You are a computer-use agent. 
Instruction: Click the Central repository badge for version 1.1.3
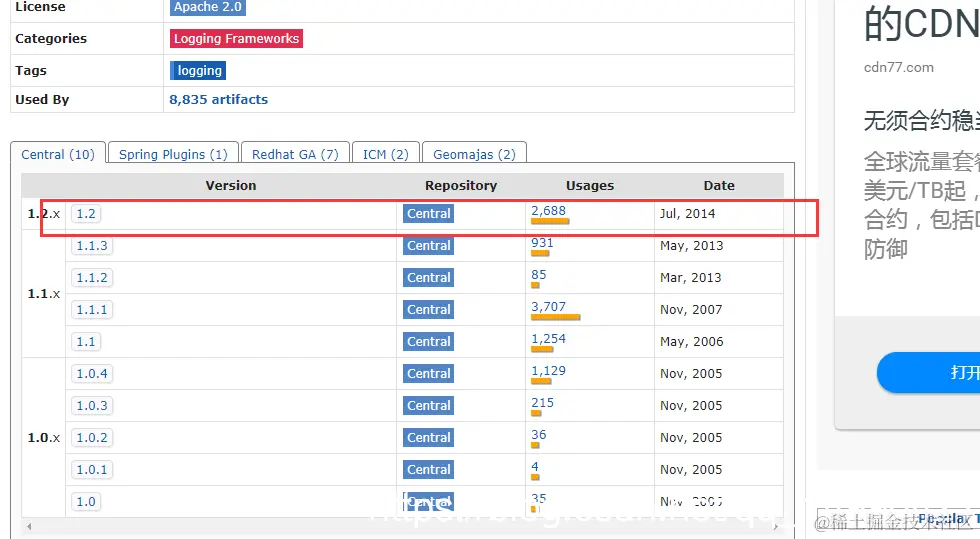click(x=429, y=246)
